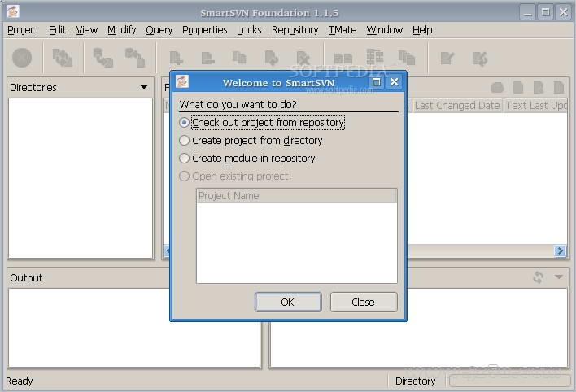The image size is (576, 392).
Task: Click the pencil edit toolbar icon
Action: (447, 58)
